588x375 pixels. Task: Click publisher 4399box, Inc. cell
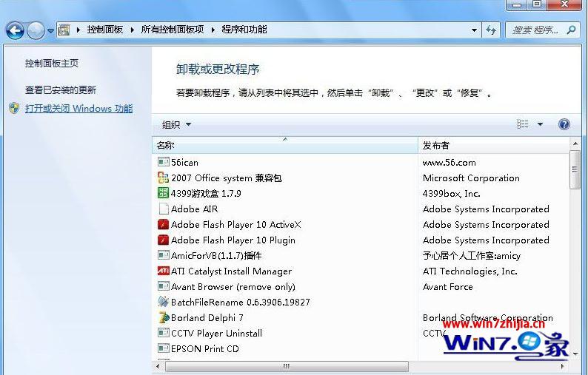point(452,194)
